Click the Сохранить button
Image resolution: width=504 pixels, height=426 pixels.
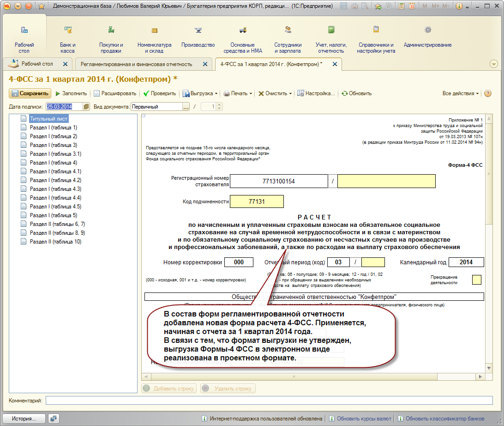[30, 93]
